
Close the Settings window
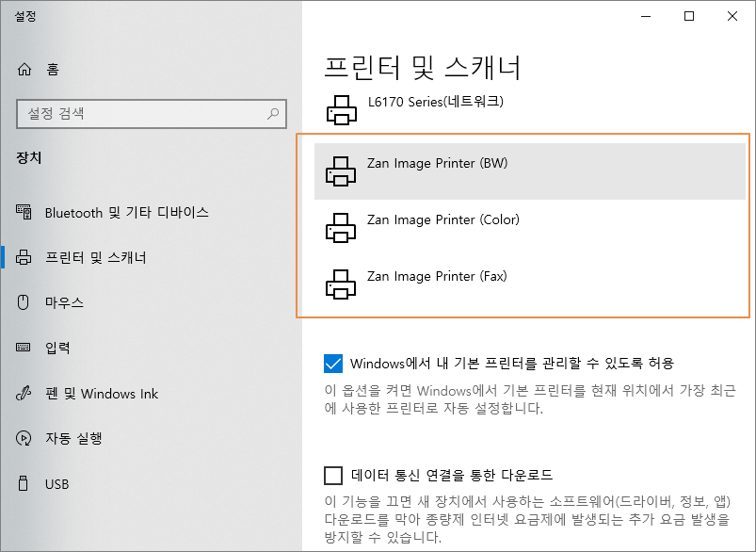(x=732, y=16)
